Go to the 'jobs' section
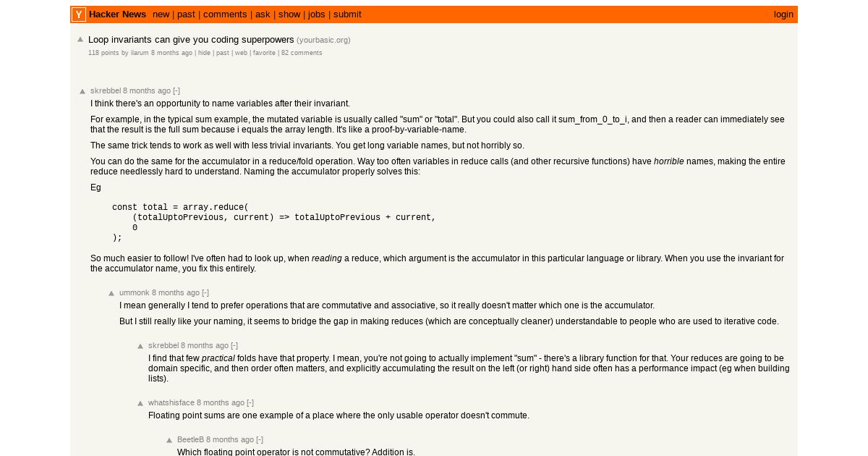Viewport: 868px width, 456px height. 317,14
